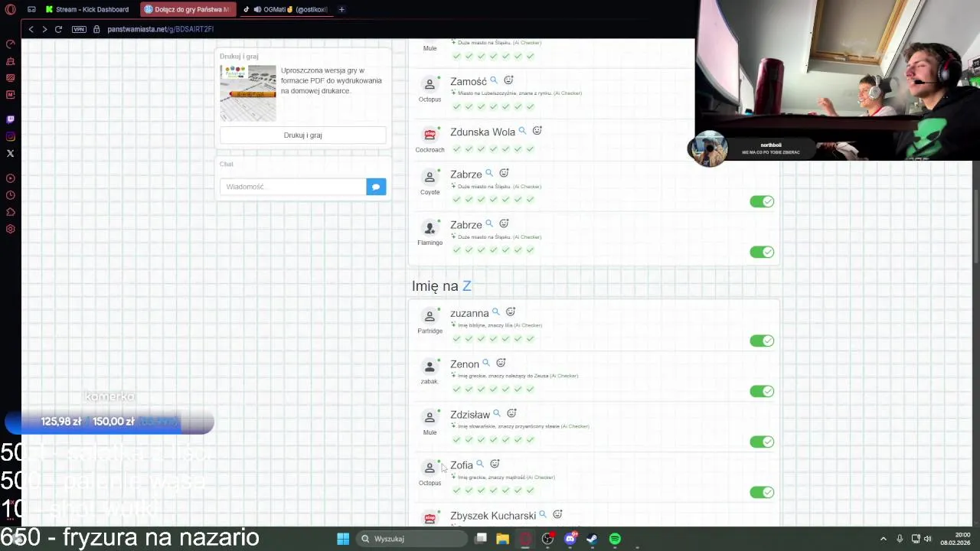Send chat message with blue button
Image resolution: width=980 pixels, height=551 pixels.
[x=376, y=187]
